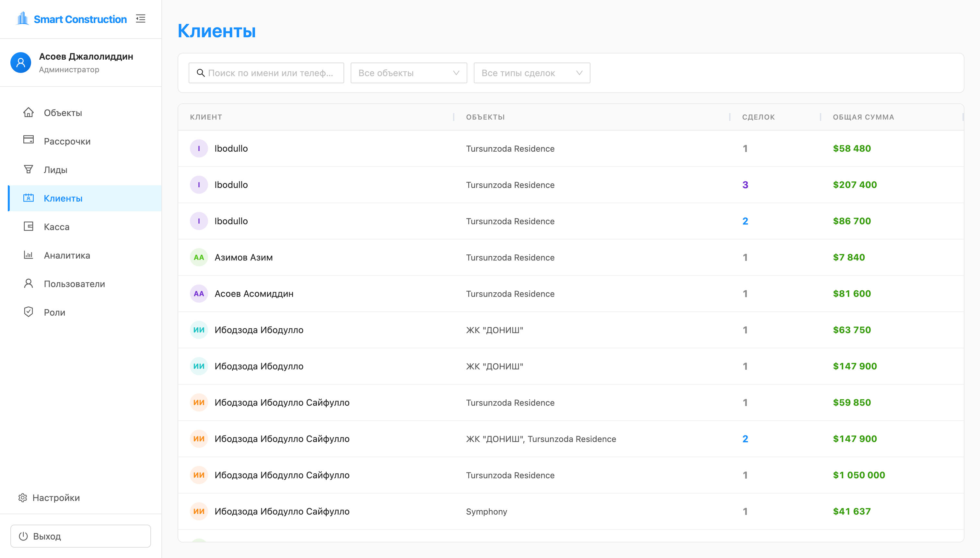The width and height of the screenshot is (980, 558).
Task: Click the avatar of Ibodullo with $207 400
Action: click(199, 185)
